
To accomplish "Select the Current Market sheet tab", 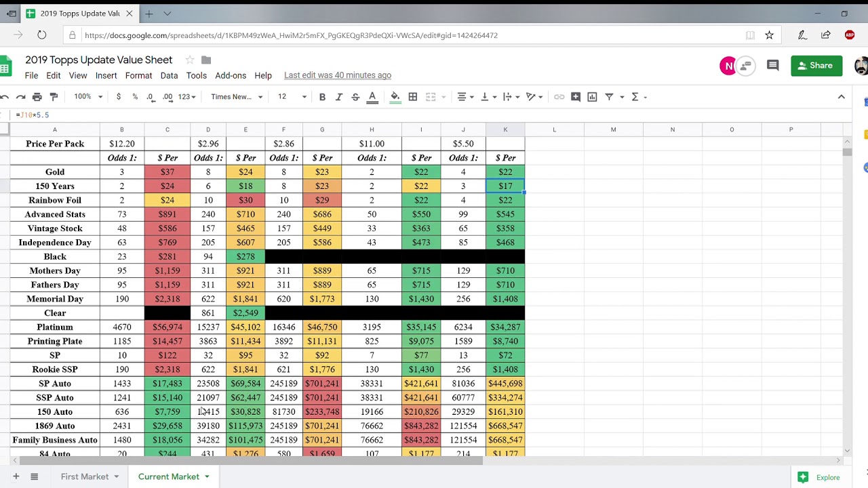I will click(x=169, y=476).
